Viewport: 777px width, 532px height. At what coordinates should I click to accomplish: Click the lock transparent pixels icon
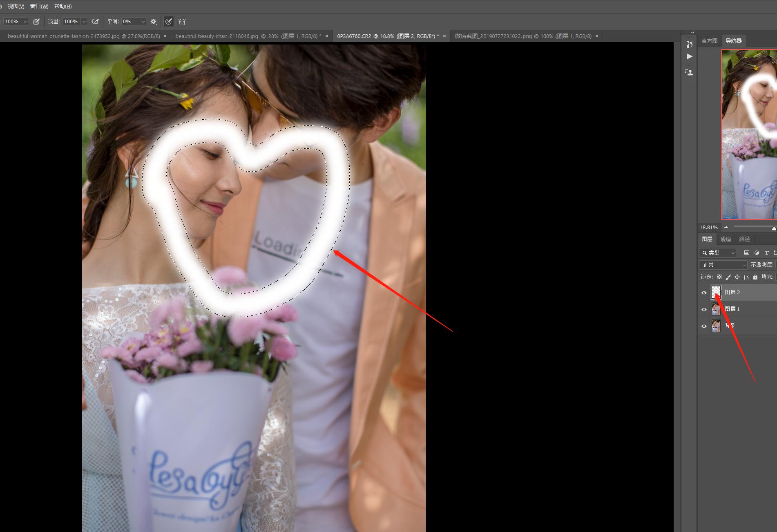tap(719, 277)
